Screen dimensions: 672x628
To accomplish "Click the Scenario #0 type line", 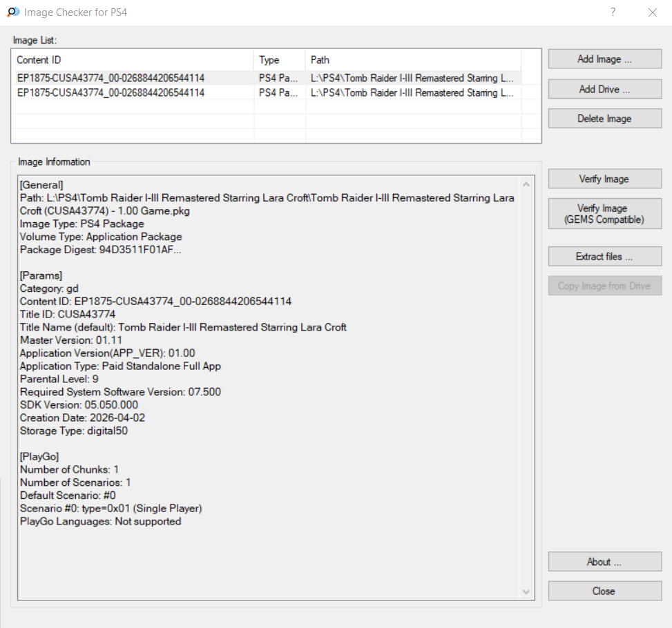I will pyautogui.click(x=111, y=509).
